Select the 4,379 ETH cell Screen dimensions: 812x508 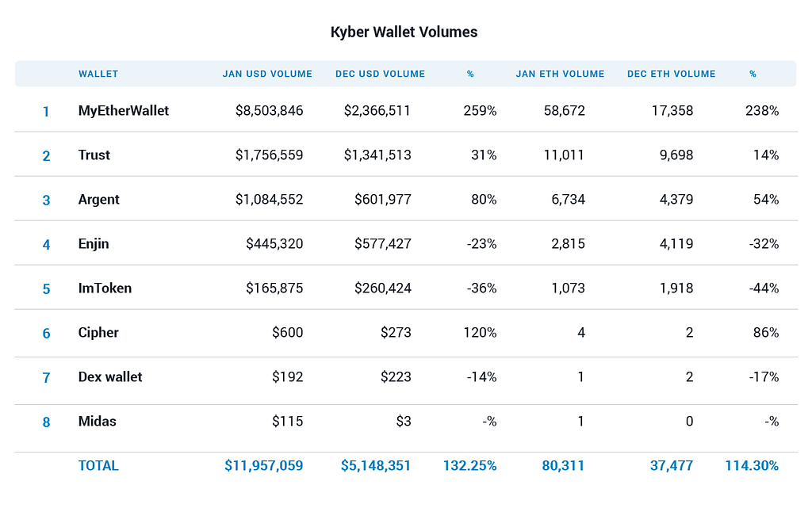point(676,200)
